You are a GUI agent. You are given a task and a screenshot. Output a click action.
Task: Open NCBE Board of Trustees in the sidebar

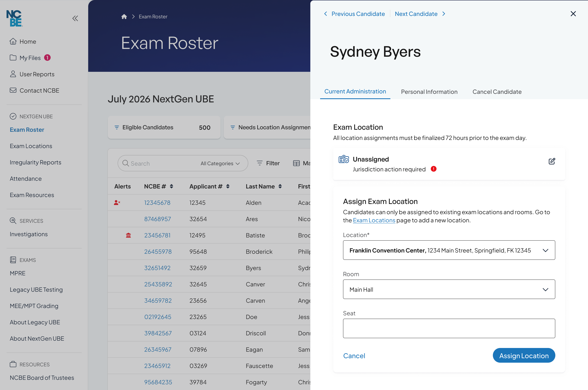point(42,378)
